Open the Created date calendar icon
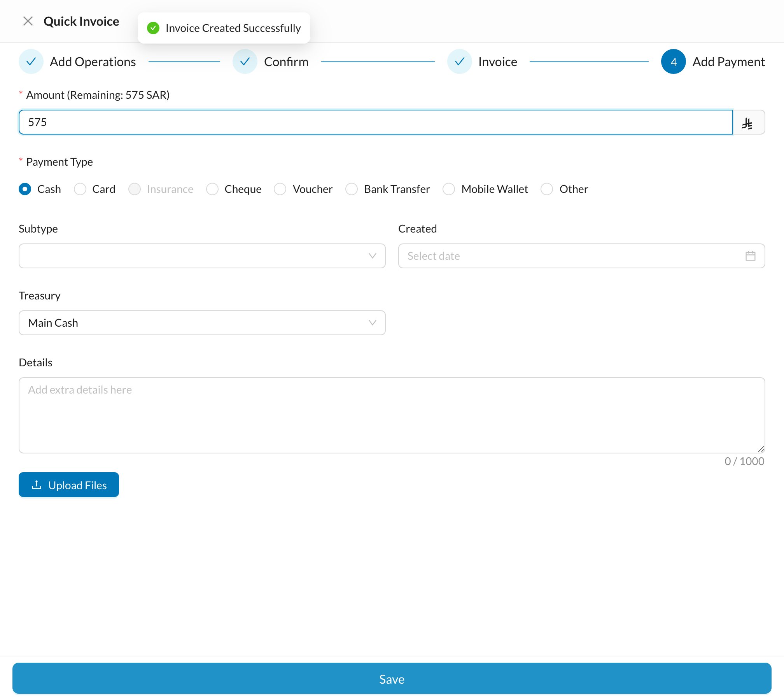Image resolution: width=784 pixels, height=700 pixels. (x=751, y=256)
